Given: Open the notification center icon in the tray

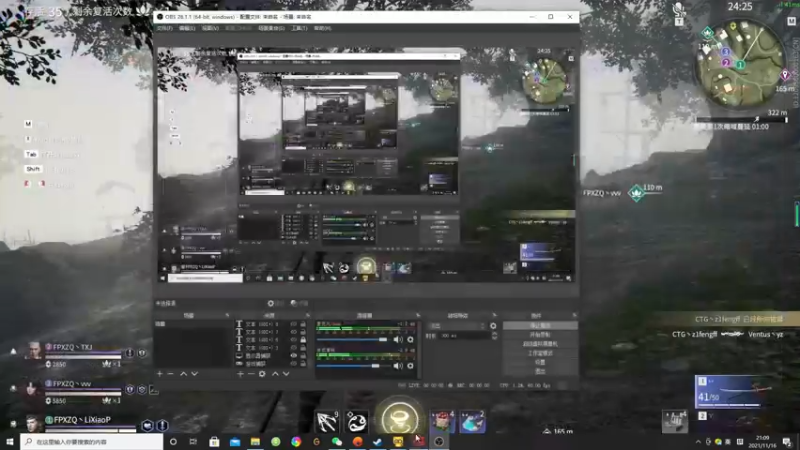Looking at the screenshot, I should [x=787, y=442].
